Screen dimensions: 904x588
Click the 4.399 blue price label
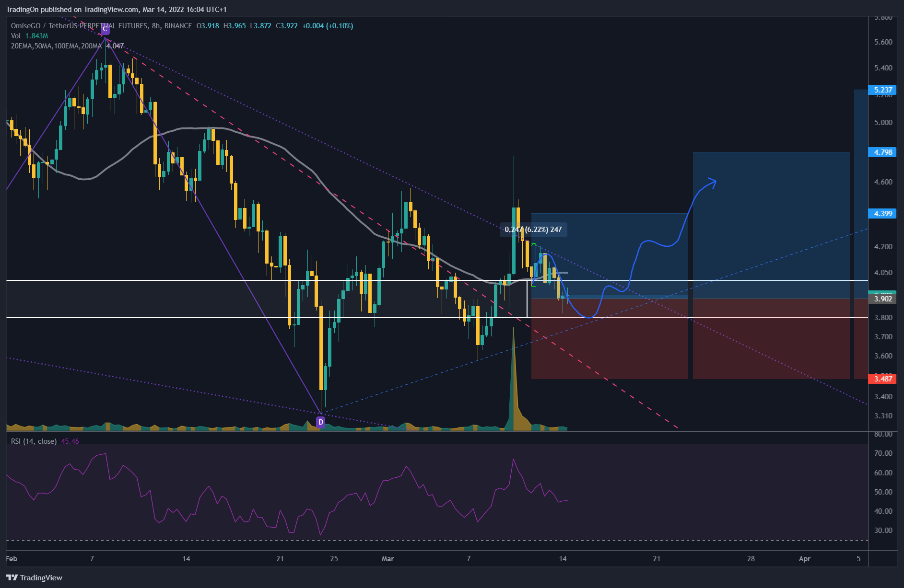(x=882, y=213)
